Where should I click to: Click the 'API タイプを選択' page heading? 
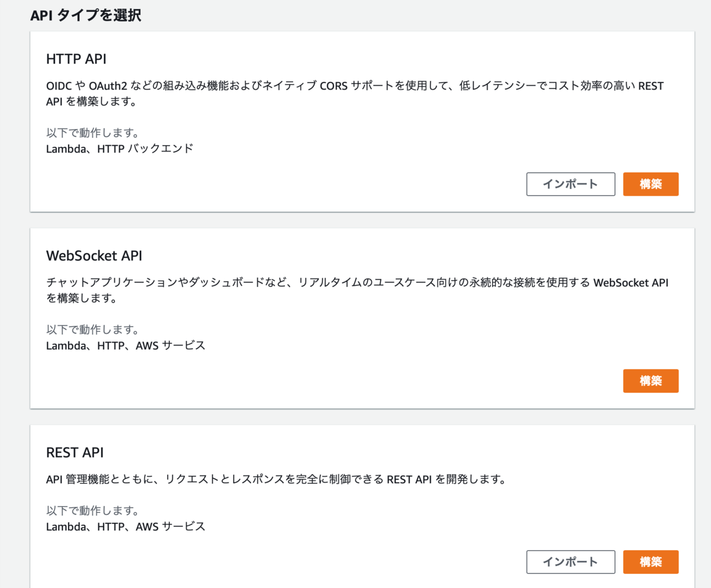point(86,15)
